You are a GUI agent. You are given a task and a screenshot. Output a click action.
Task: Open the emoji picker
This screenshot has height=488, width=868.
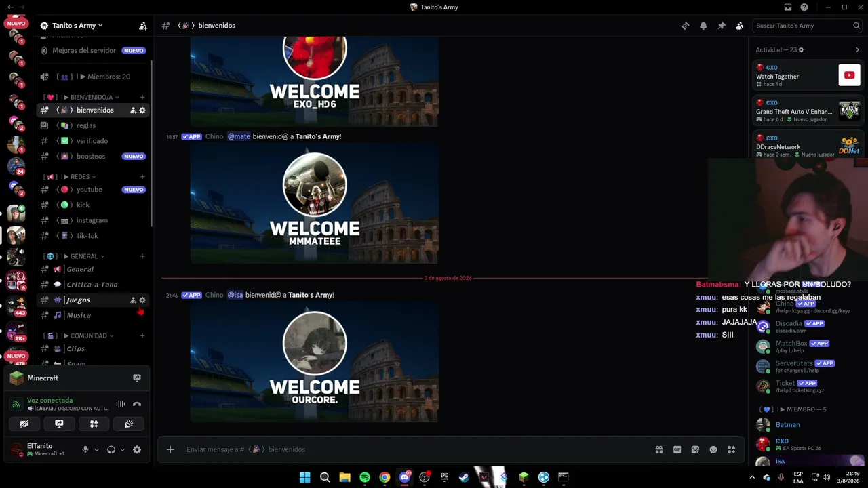click(x=713, y=449)
